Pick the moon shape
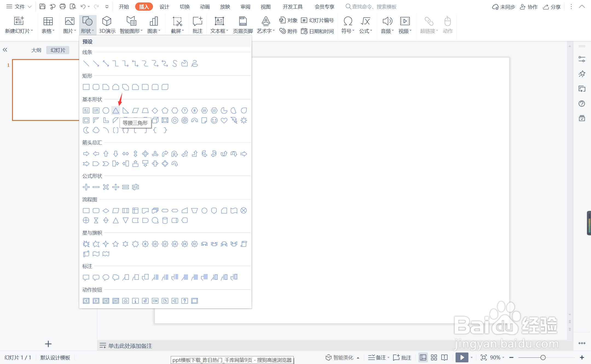Viewport: 591px width, 364px height. [x=86, y=130]
